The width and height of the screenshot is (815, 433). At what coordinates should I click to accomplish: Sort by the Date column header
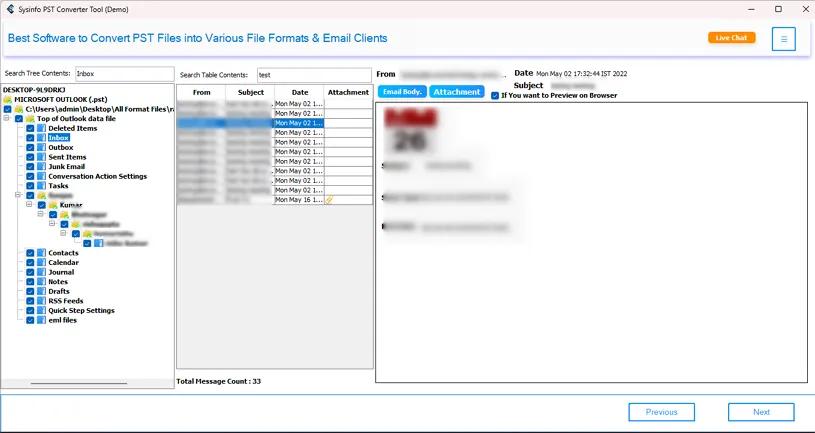[300, 93]
